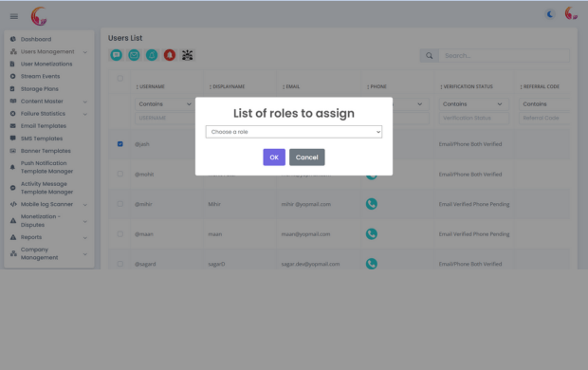Image resolution: width=588 pixels, height=370 pixels.
Task: Open the Verification Status Contains dropdown
Action: point(473,104)
